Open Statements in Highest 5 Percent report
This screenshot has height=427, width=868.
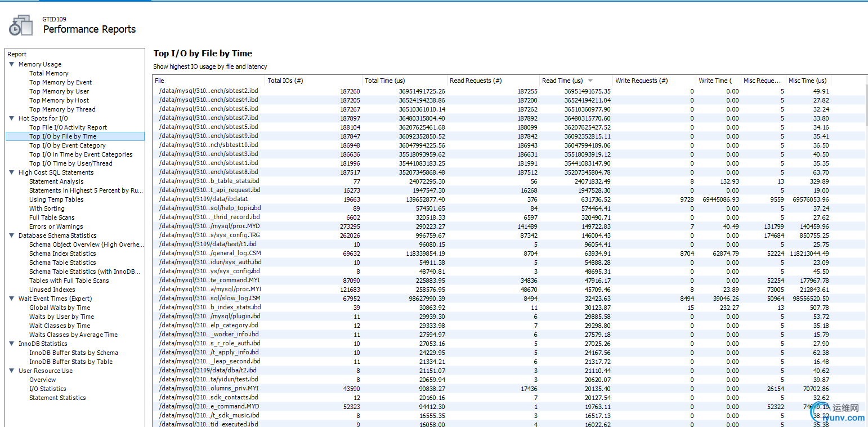click(86, 190)
